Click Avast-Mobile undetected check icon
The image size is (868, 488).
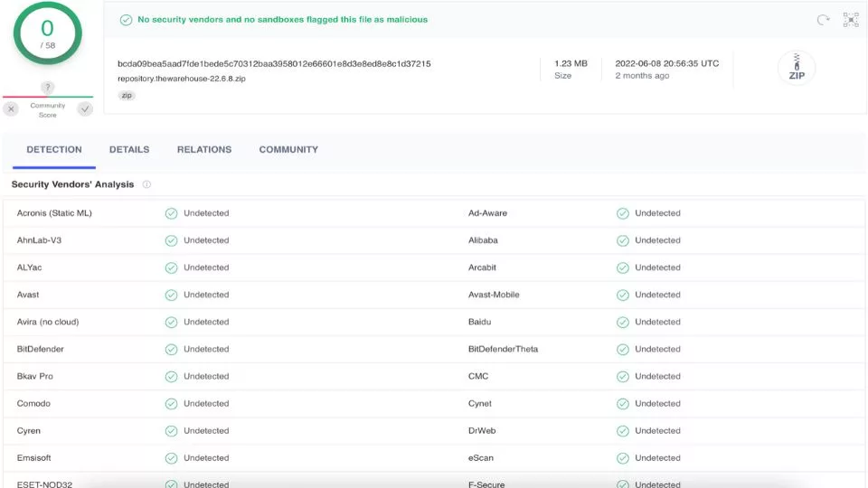(x=623, y=295)
